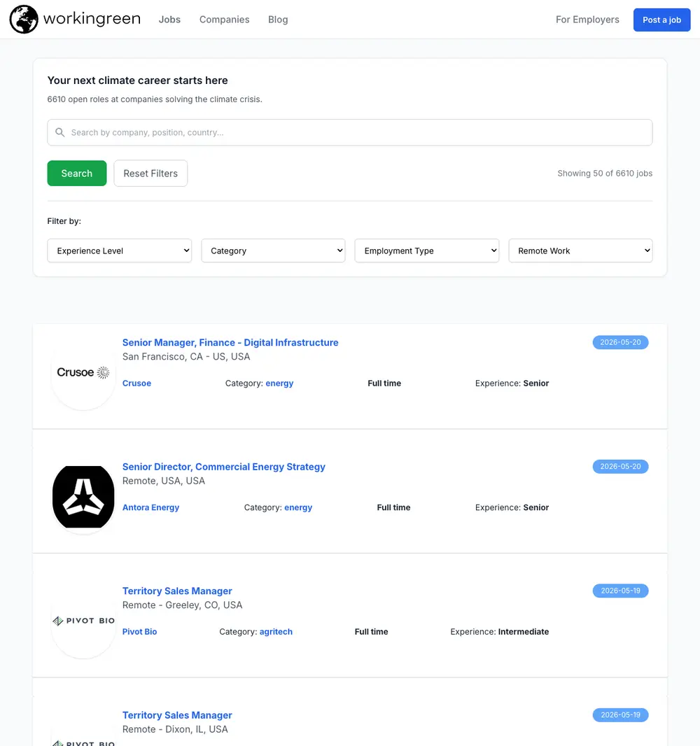Click energy category link in Antora Energy listing

[x=298, y=507]
